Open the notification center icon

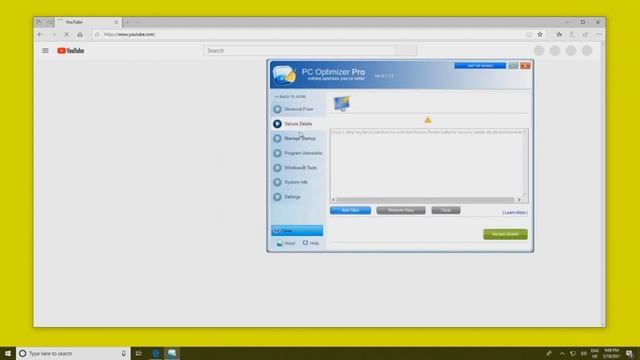pos(629,353)
